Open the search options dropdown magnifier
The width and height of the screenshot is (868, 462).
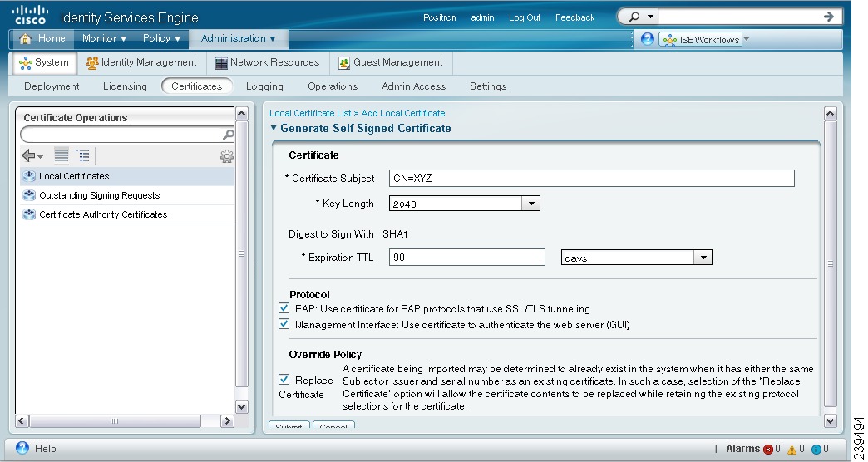click(641, 17)
